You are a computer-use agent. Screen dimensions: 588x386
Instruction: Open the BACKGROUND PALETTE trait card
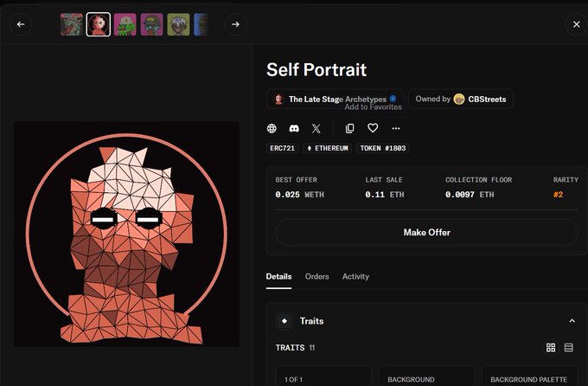pyautogui.click(x=529, y=376)
